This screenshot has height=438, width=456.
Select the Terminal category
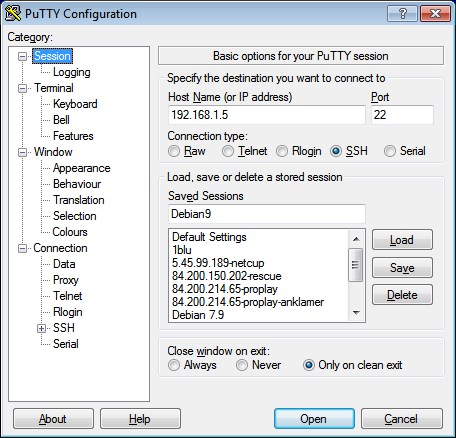click(54, 88)
